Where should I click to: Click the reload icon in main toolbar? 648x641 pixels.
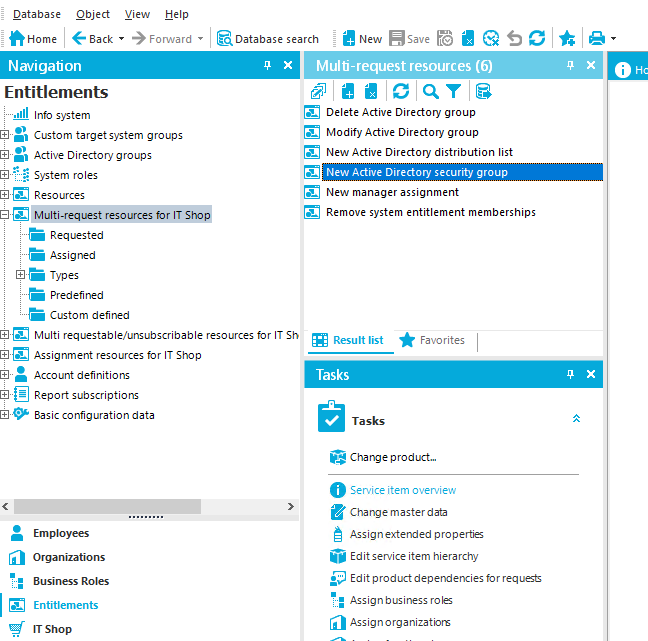click(x=537, y=39)
